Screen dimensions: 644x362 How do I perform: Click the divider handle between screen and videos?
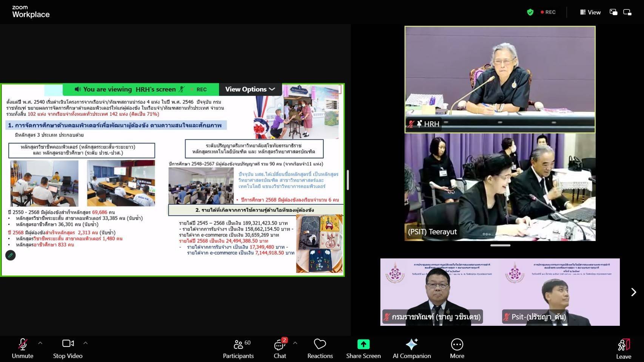pos(348,180)
